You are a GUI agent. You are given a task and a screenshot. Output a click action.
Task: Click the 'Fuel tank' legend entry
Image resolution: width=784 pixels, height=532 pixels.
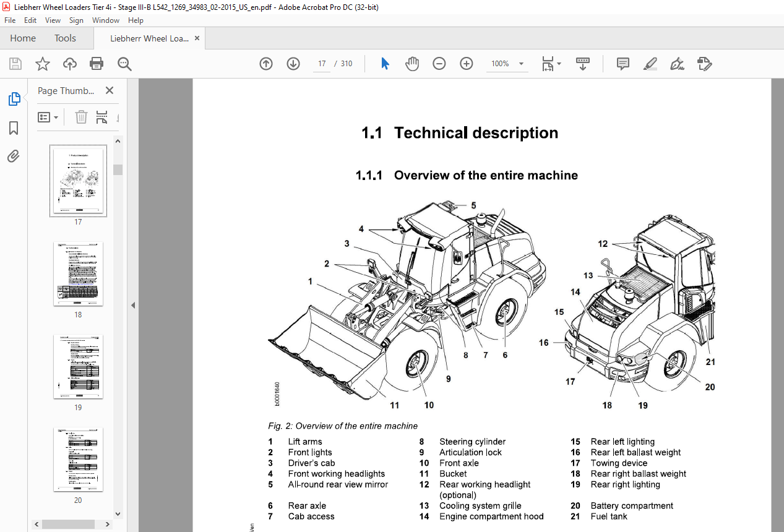coord(609,517)
